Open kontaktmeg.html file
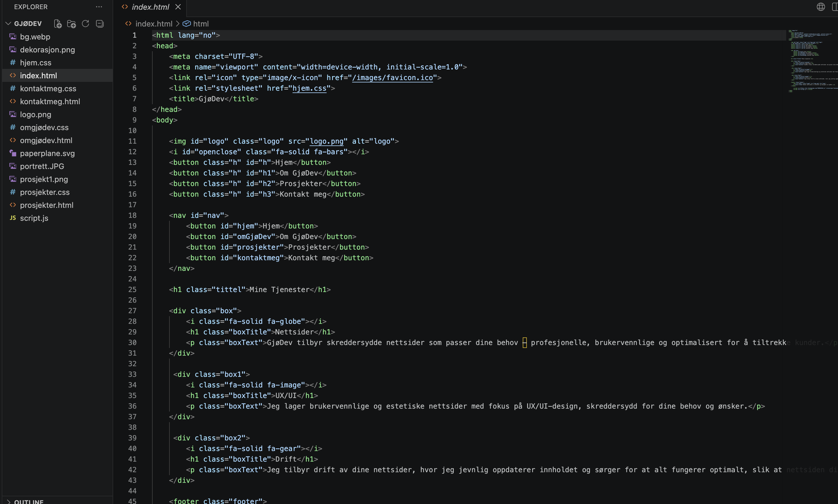 coord(57,102)
